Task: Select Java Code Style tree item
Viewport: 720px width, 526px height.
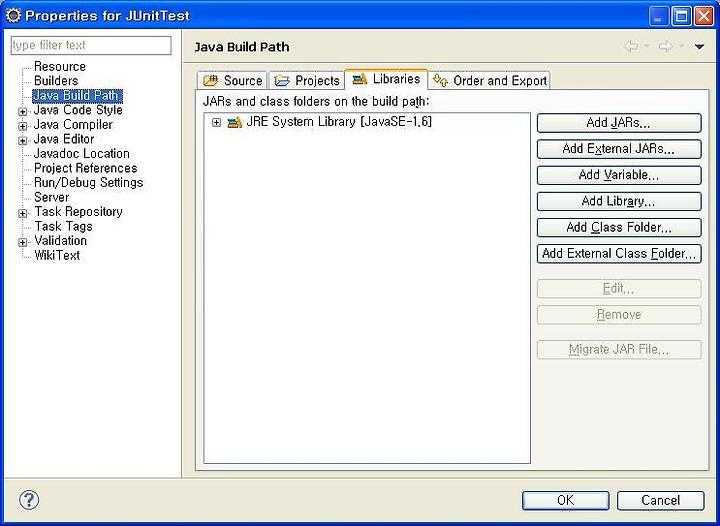Action: (78, 110)
